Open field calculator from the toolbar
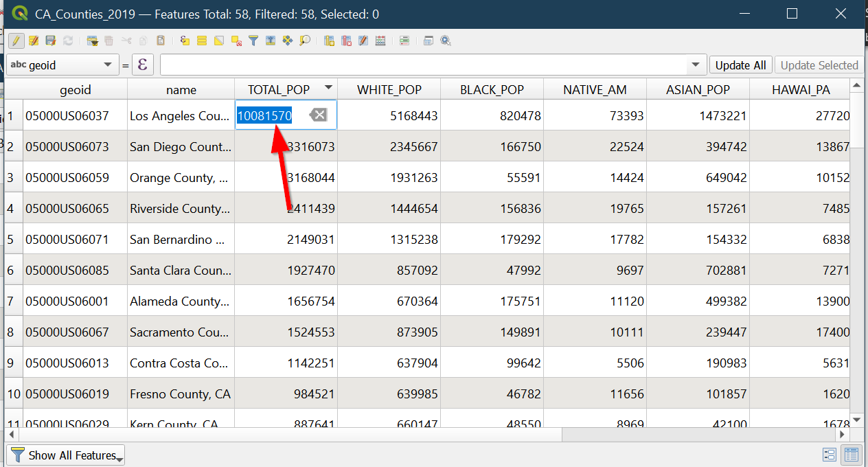This screenshot has width=868, height=467. [x=380, y=41]
